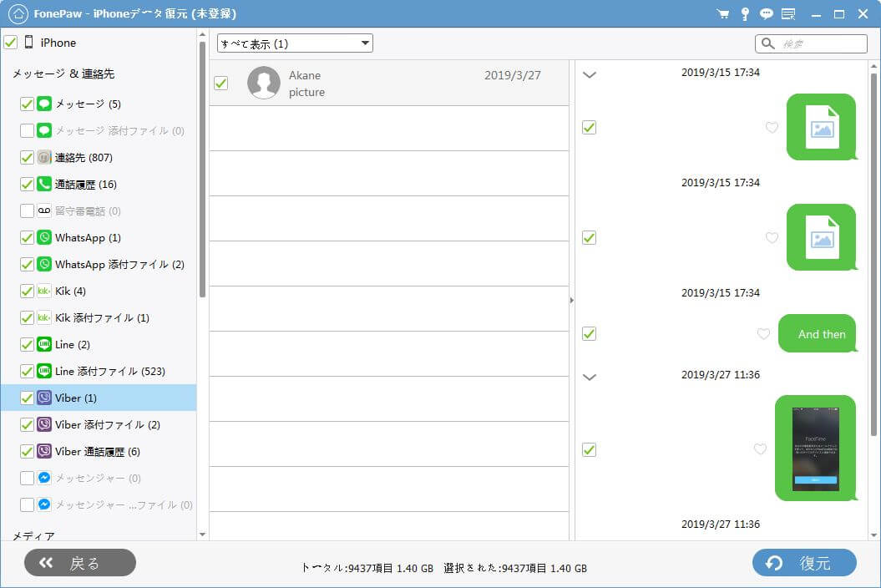Click sidebar scroll down arrow
Screen dimensions: 881x588
tap(202, 535)
